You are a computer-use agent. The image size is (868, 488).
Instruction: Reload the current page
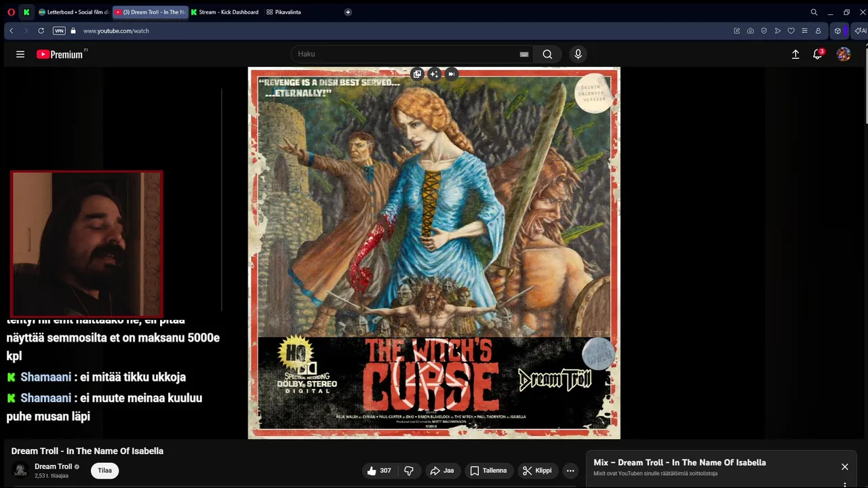coord(41,30)
